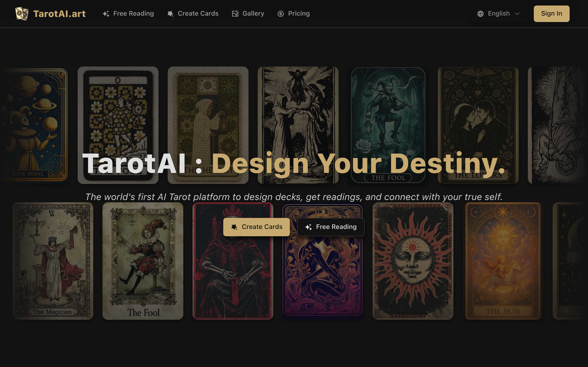
Task: Click the Gallery image icon in navbar
Action: tap(235, 14)
